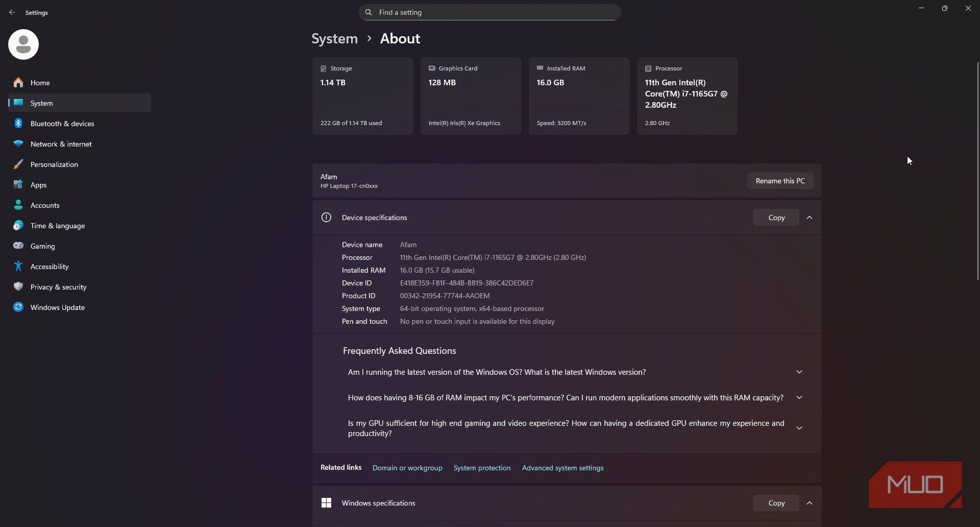This screenshot has width=980, height=527.
Task: Click the search magnifier icon
Action: click(x=369, y=12)
